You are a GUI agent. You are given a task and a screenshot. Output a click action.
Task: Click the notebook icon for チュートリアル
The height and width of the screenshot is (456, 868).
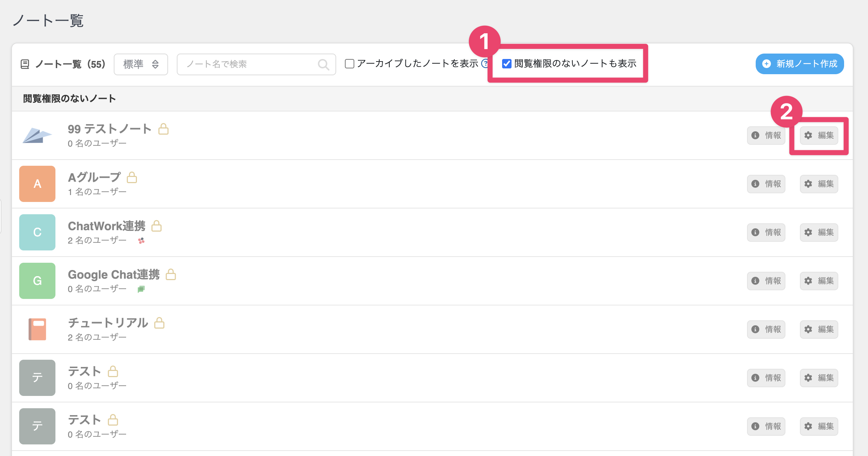[37, 329]
